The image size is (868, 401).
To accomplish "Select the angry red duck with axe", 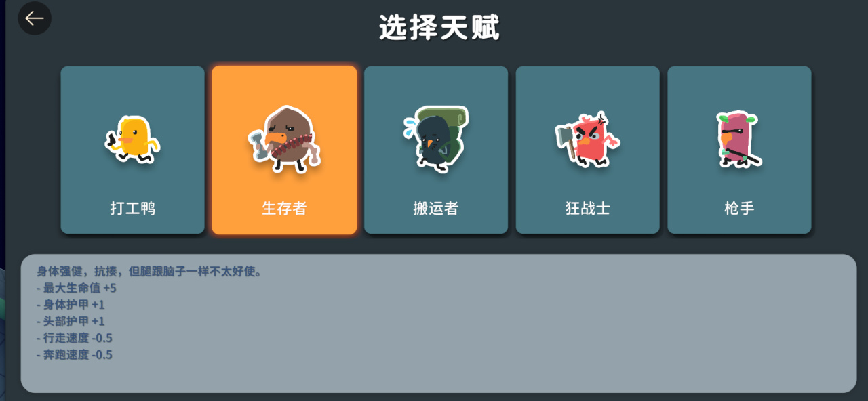I will point(587,140).
